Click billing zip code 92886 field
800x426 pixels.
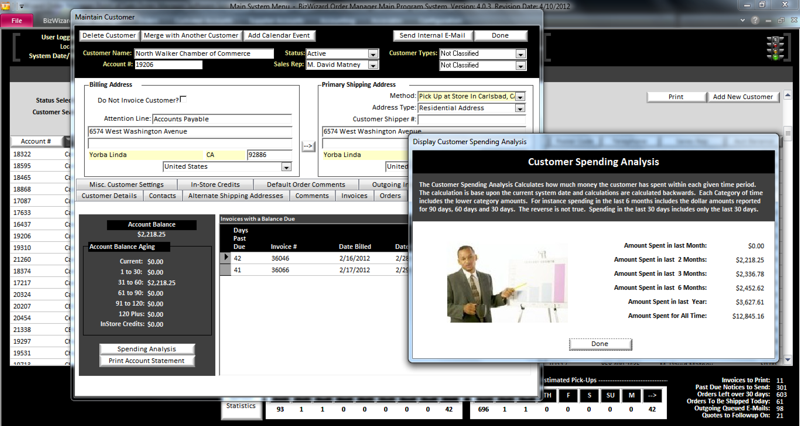tap(269, 155)
